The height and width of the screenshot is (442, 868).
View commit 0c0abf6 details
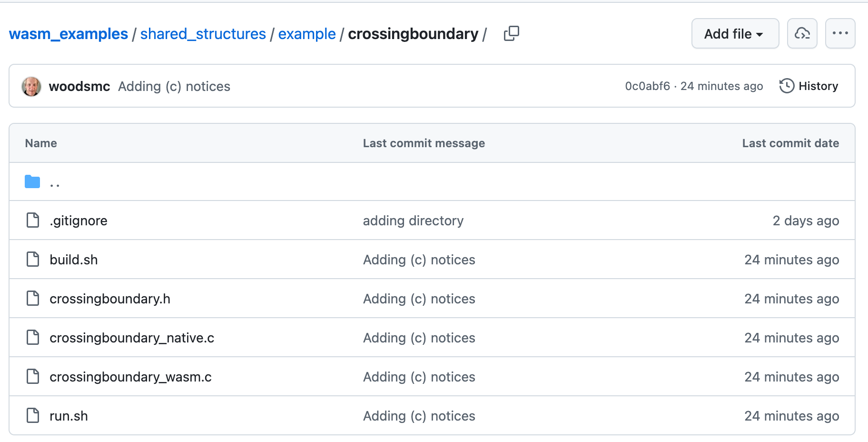648,86
